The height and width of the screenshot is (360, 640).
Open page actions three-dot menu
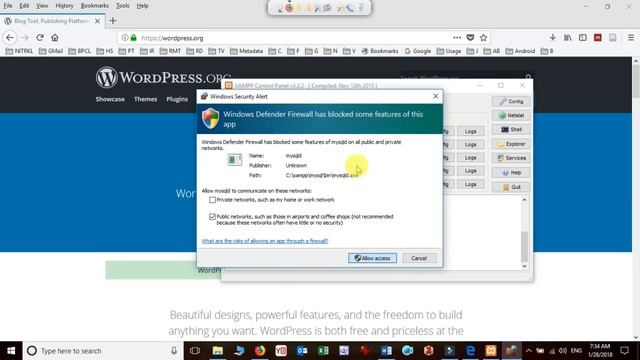point(457,38)
